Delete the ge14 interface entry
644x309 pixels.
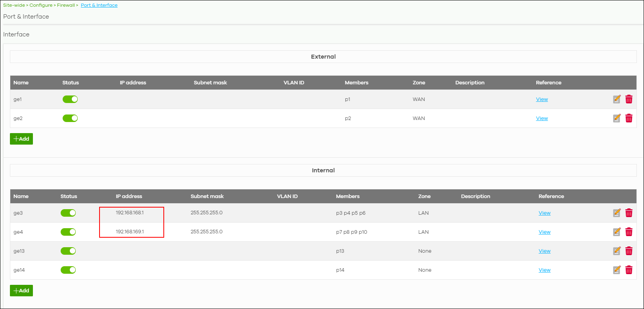point(629,270)
